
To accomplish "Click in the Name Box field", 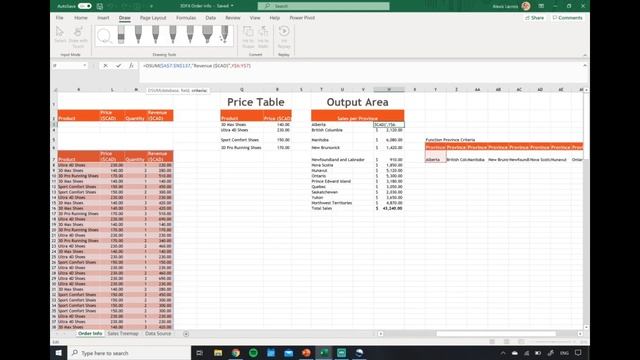I will 67,65.
